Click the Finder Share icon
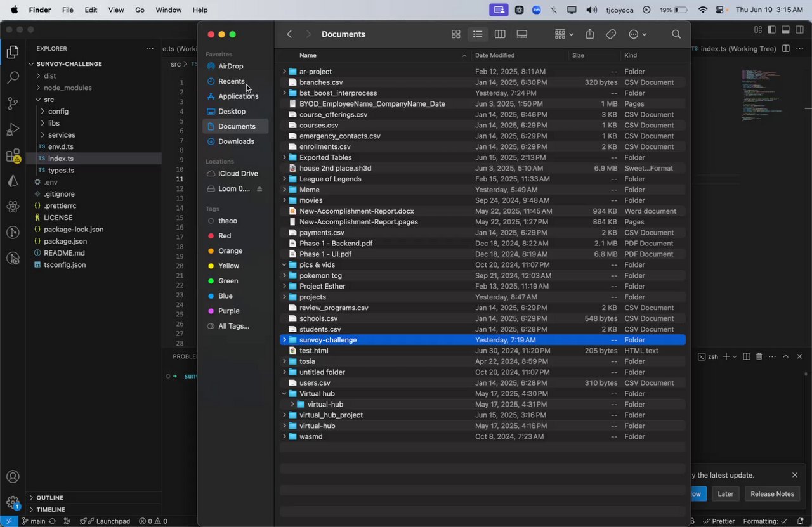The height and width of the screenshot is (527, 812). (x=590, y=34)
